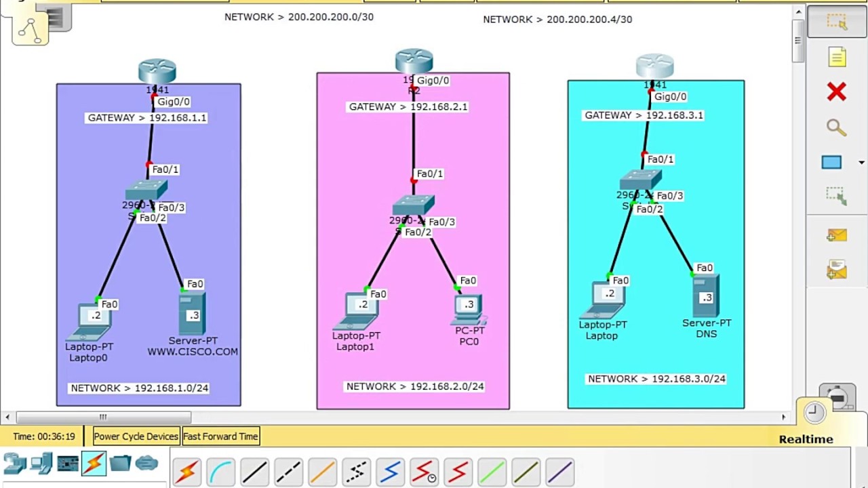Viewport: 868px width, 488px height.
Task: Click the GATEWAY > 192.168.1.1 note
Action: click(x=147, y=118)
